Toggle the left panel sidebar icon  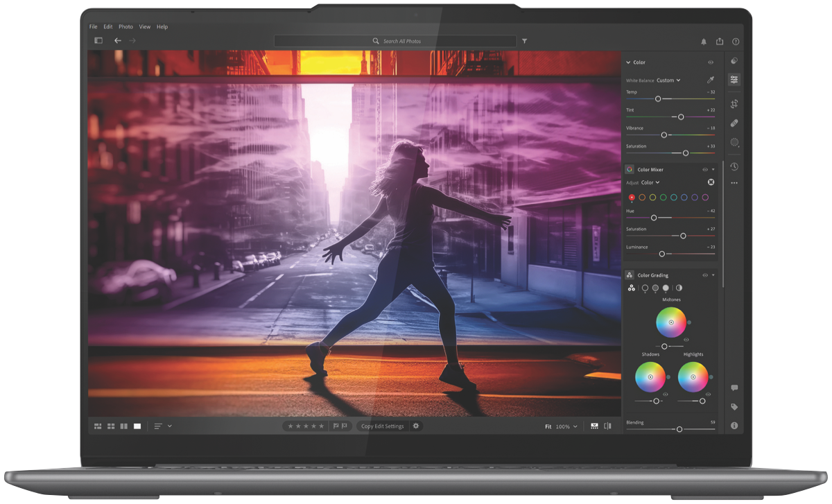click(98, 41)
